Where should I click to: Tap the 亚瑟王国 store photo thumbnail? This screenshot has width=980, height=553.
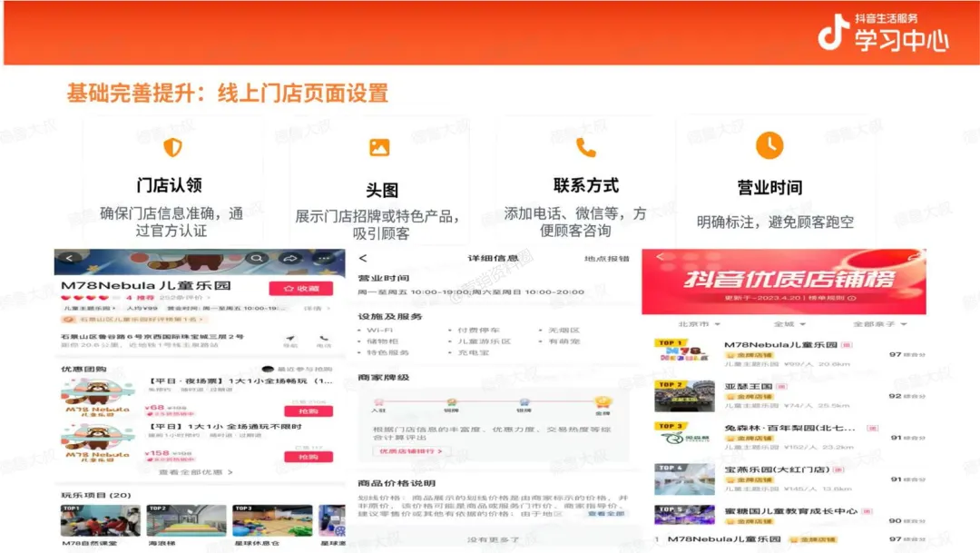684,395
